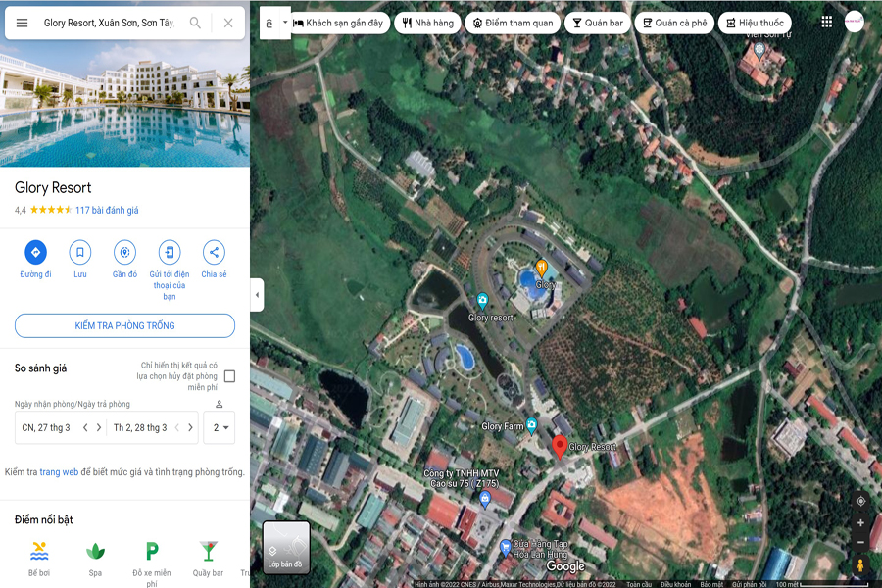This screenshot has width=882, height=588.
Task: Select Nhà hàng filter chip
Action: click(x=427, y=24)
